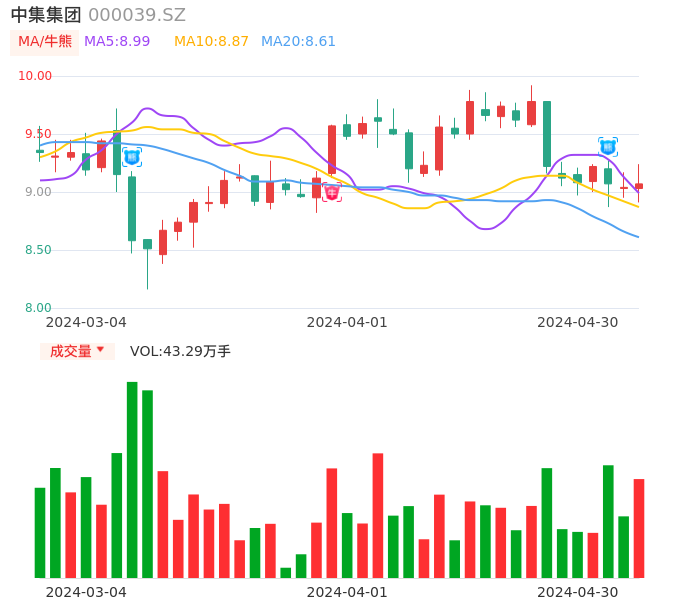Viewport: 686px width, 606px height.
Task: Click the bear signal icon near 2024-03-04
Action: (x=132, y=157)
